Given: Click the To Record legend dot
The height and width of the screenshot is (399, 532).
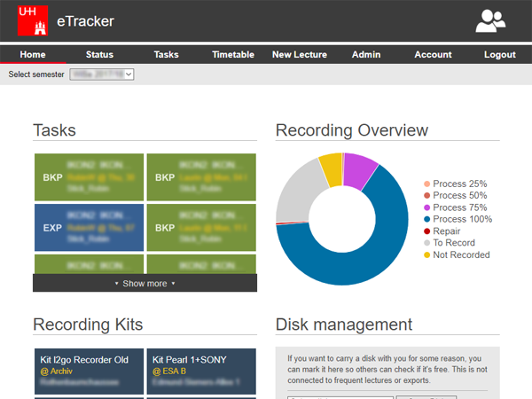Looking at the screenshot, I should [x=427, y=243].
